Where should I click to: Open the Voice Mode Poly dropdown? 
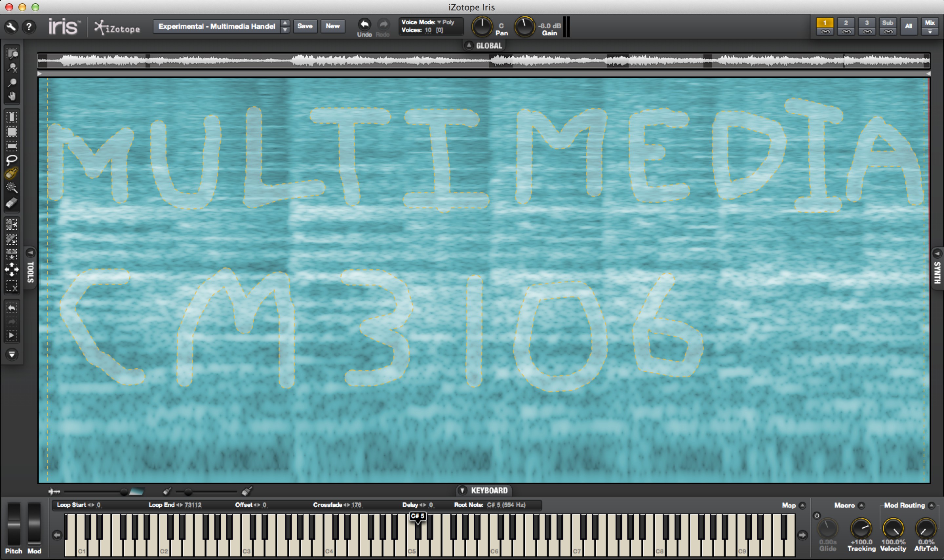445,22
